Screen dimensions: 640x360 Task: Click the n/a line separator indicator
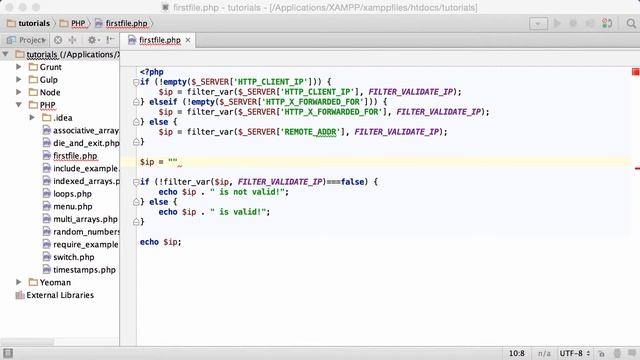click(544, 353)
